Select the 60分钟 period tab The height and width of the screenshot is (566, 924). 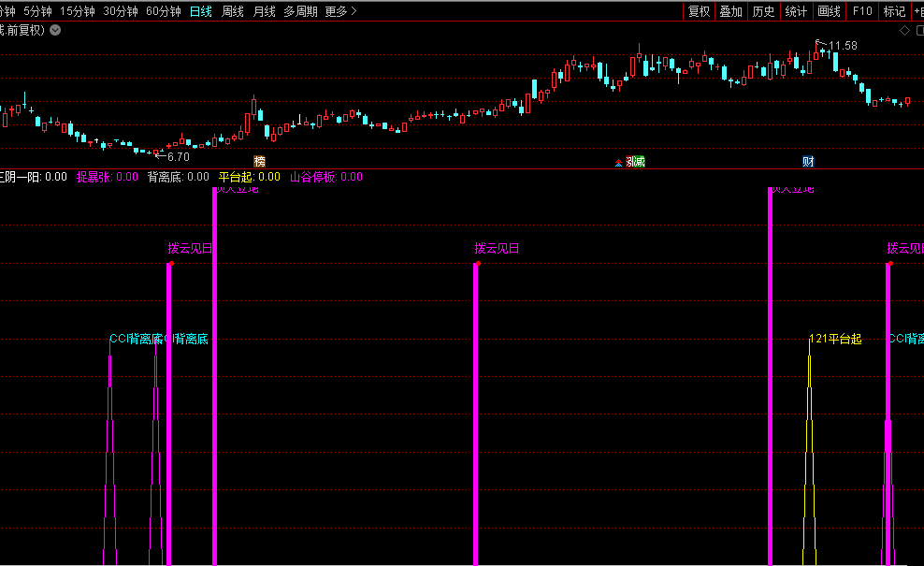(164, 11)
